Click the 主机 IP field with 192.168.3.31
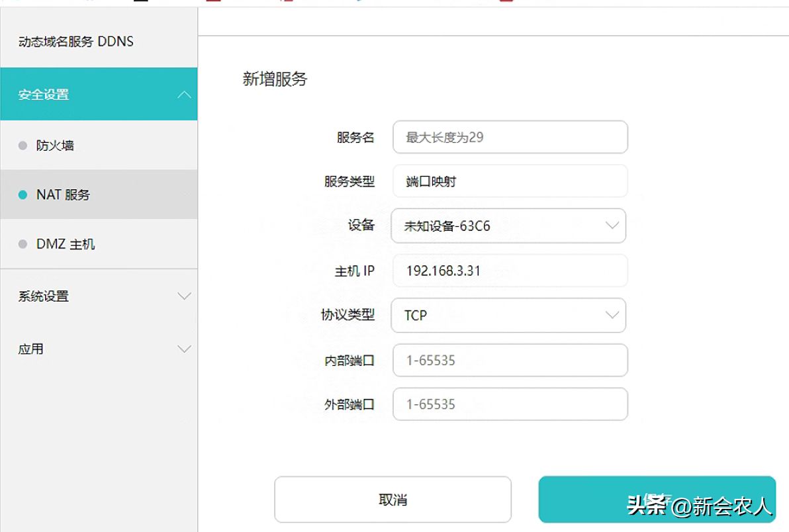The height and width of the screenshot is (532, 789). tap(510, 271)
